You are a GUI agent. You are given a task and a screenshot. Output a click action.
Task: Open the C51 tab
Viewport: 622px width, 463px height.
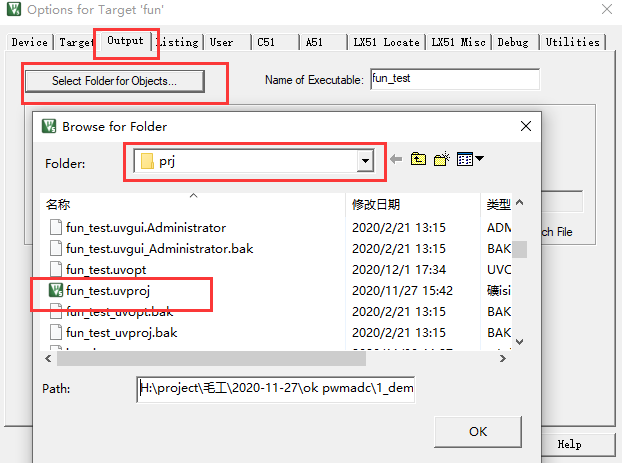coord(275,42)
